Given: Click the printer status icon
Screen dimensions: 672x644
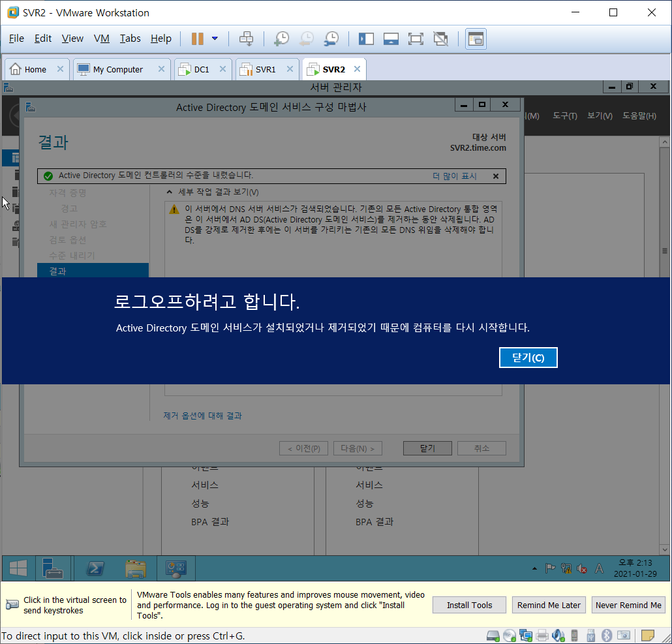Looking at the screenshot, I should pos(542,636).
